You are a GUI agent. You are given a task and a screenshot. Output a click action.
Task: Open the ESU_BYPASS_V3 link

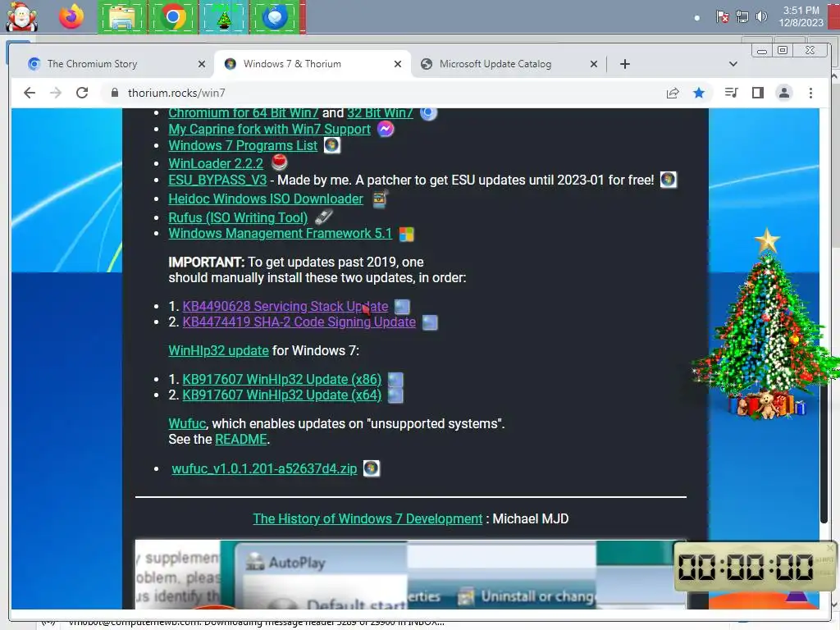click(x=217, y=180)
